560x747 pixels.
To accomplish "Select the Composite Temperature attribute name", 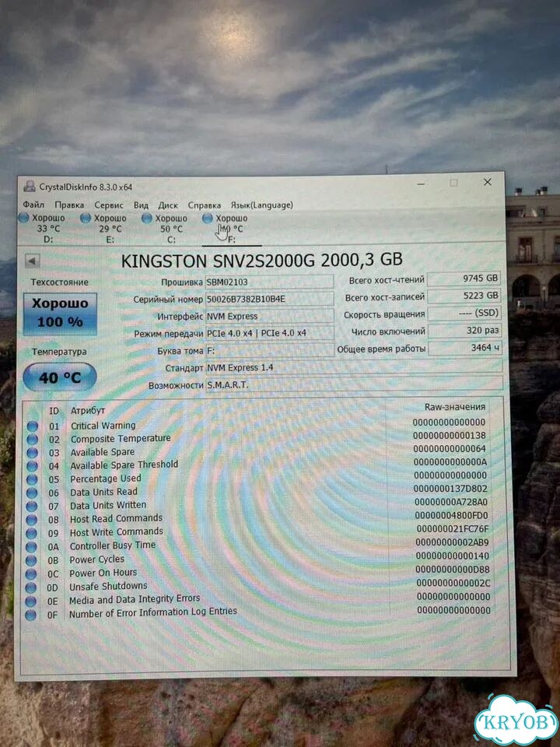I will pyautogui.click(x=121, y=438).
